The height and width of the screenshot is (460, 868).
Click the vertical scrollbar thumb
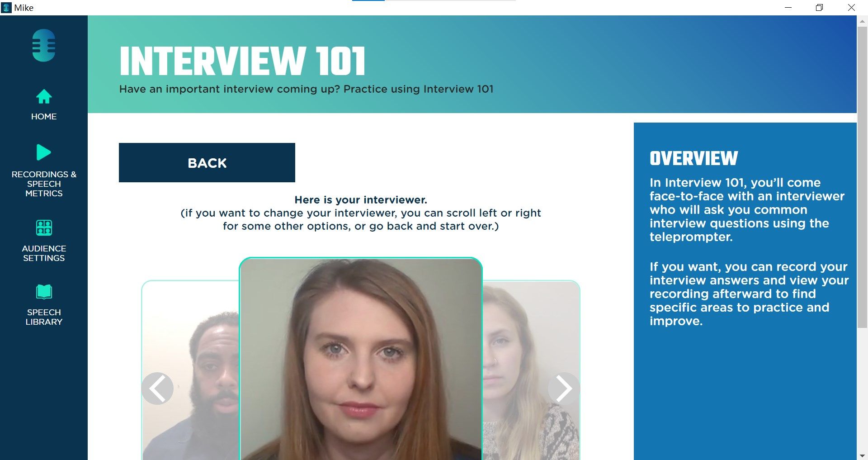(x=862, y=176)
